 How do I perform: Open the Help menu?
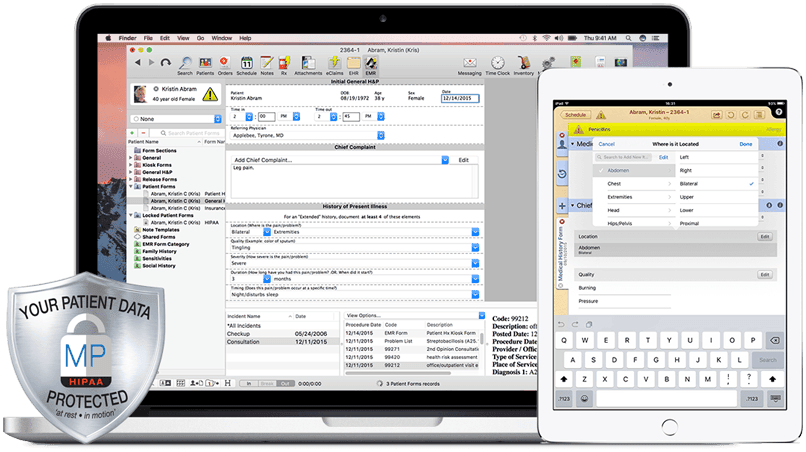[x=245, y=38]
